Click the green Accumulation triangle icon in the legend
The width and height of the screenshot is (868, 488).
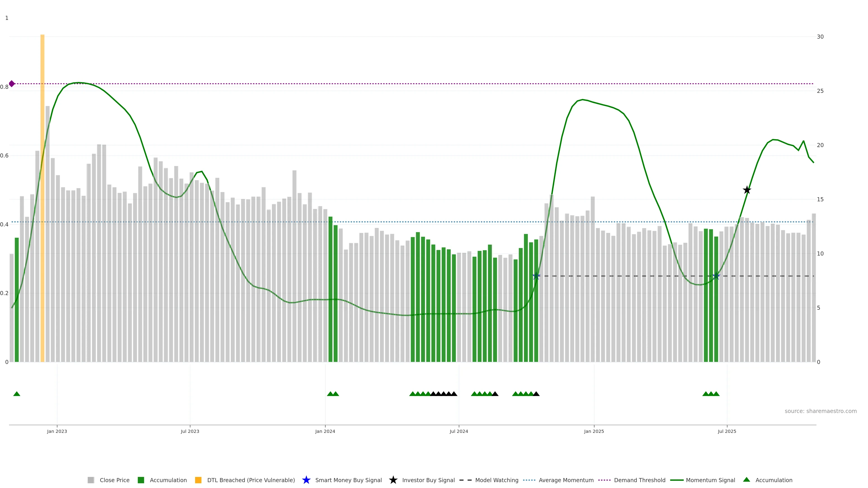tap(746, 480)
